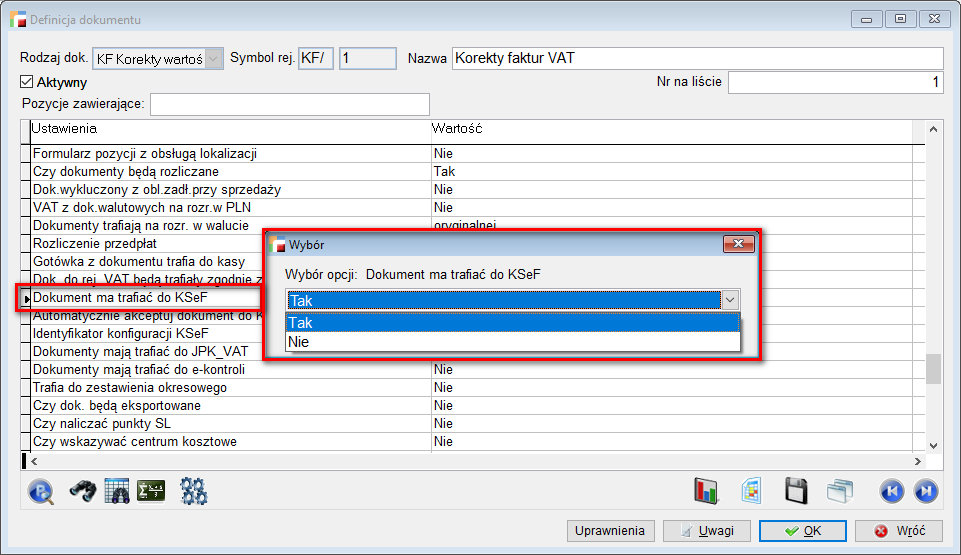This screenshot has width=961, height=555.
Task: Open the formula calculator board icon
Action: (152, 491)
